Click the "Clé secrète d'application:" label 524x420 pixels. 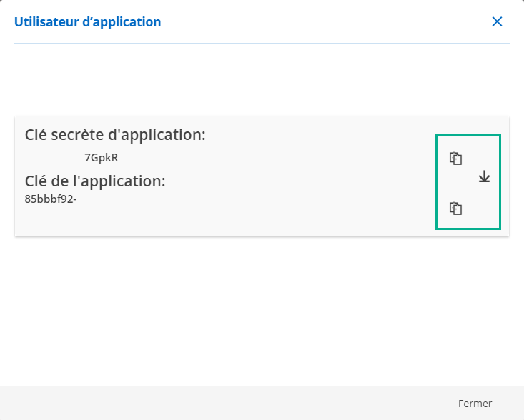coord(115,135)
